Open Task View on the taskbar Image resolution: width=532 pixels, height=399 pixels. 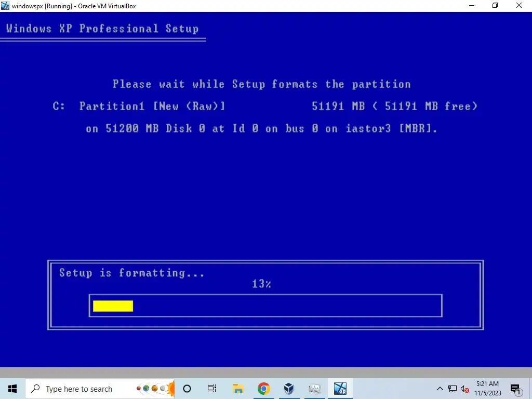coord(212,389)
